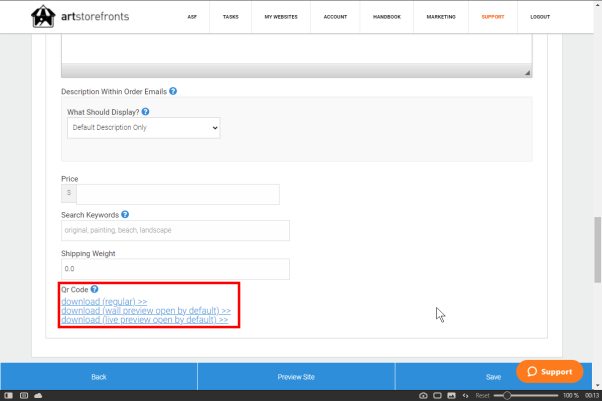
Task: Click download live preview QR code link
Action: tap(144, 320)
